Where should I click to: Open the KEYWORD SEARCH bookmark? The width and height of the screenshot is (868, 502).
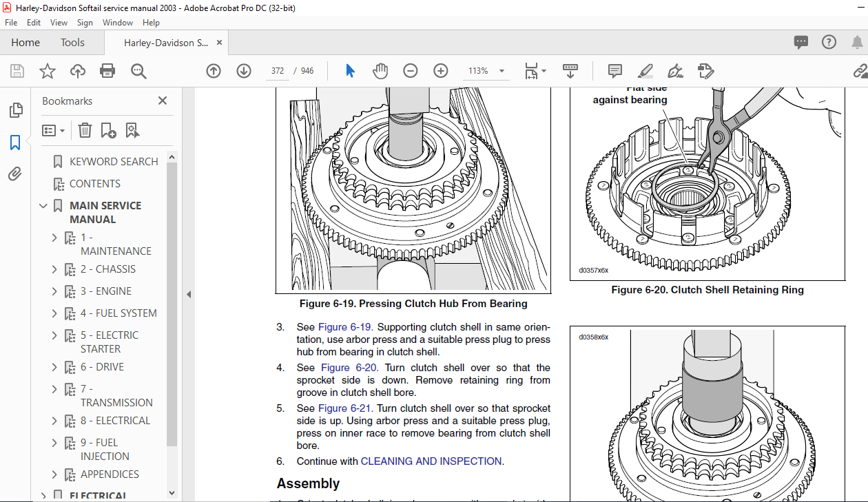coord(114,162)
